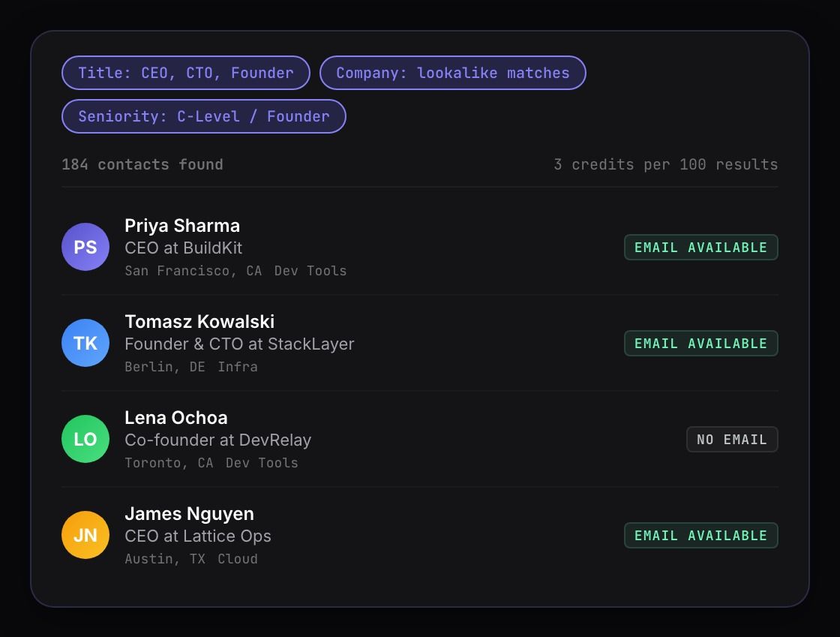This screenshot has height=637, width=840.
Task: Click 3 credits per 100 results text
Action: pyautogui.click(x=665, y=164)
